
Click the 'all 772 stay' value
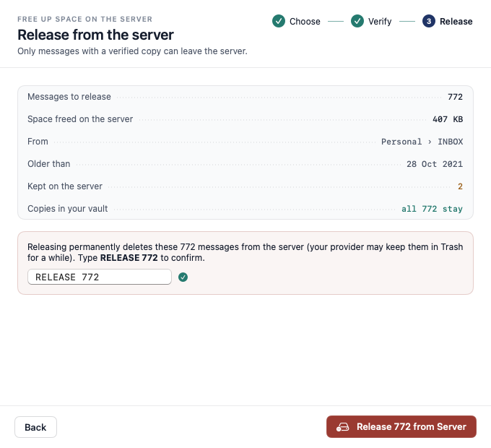click(432, 209)
